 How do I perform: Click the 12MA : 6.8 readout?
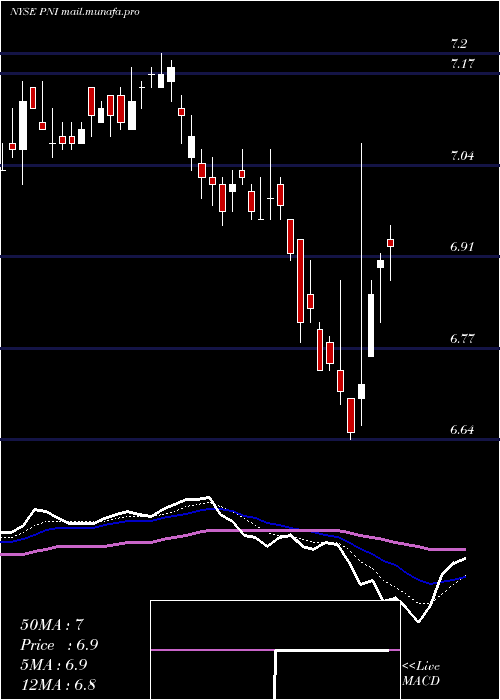58,685
